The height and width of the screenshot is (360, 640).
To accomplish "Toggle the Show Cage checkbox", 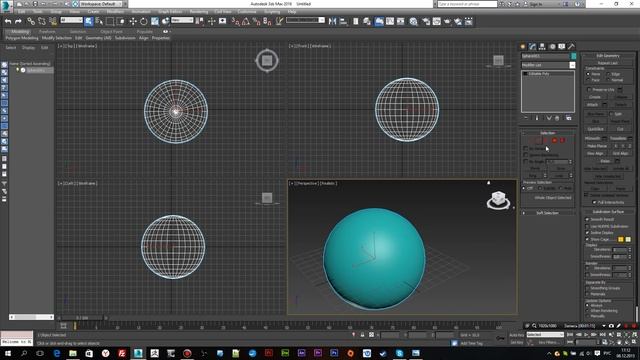I will coord(587,239).
